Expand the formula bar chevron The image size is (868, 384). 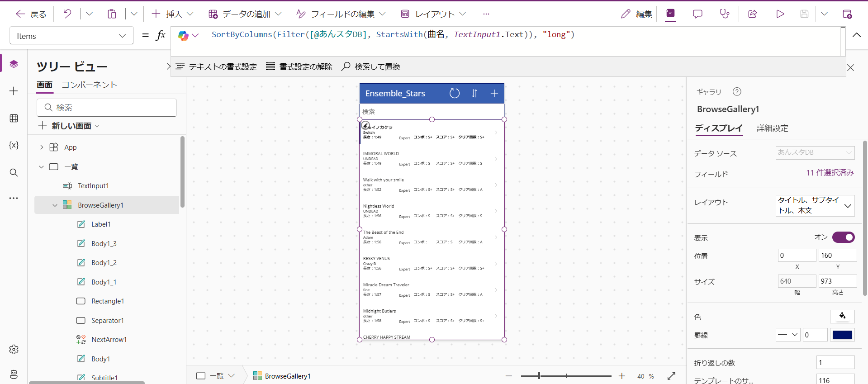click(857, 35)
